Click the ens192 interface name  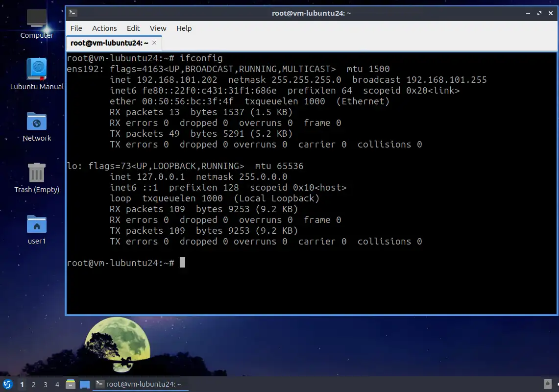click(x=83, y=69)
